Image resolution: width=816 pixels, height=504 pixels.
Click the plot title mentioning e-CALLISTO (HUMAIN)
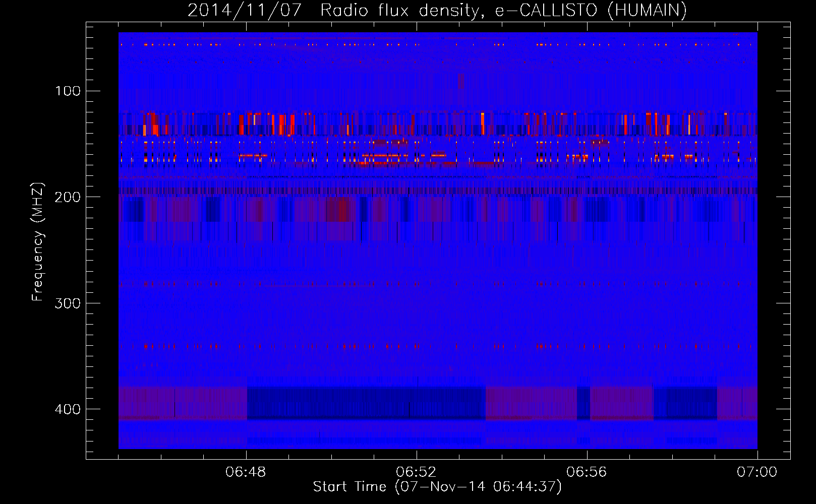tap(437, 10)
